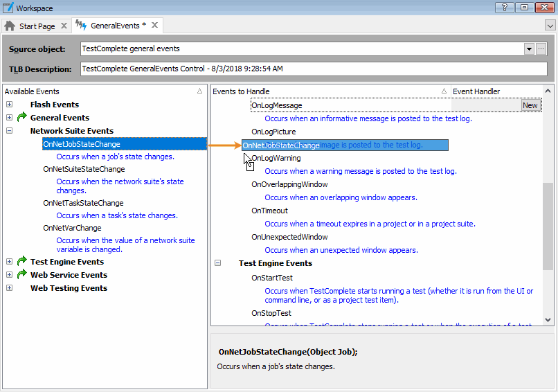The image size is (558, 392).
Task: Click the green arrow icon beside Test Engine Events
Action: pyautogui.click(x=22, y=262)
